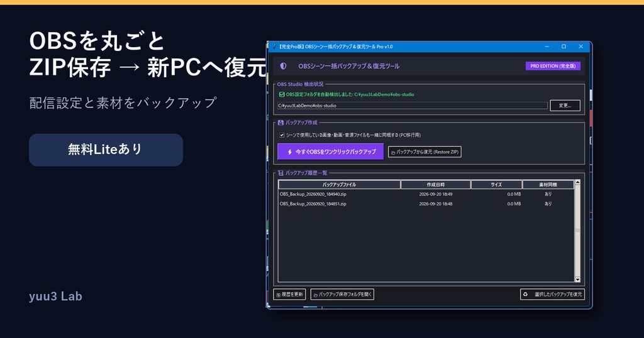Select OBS_Backup_20260920_184851.zip row
The image size is (644, 338).
click(x=426, y=204)
